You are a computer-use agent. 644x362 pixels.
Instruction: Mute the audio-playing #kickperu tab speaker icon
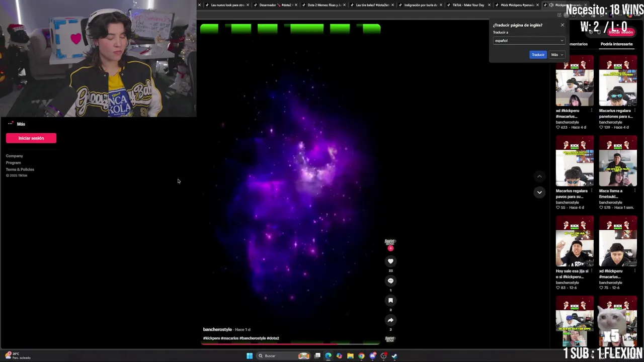551,5
